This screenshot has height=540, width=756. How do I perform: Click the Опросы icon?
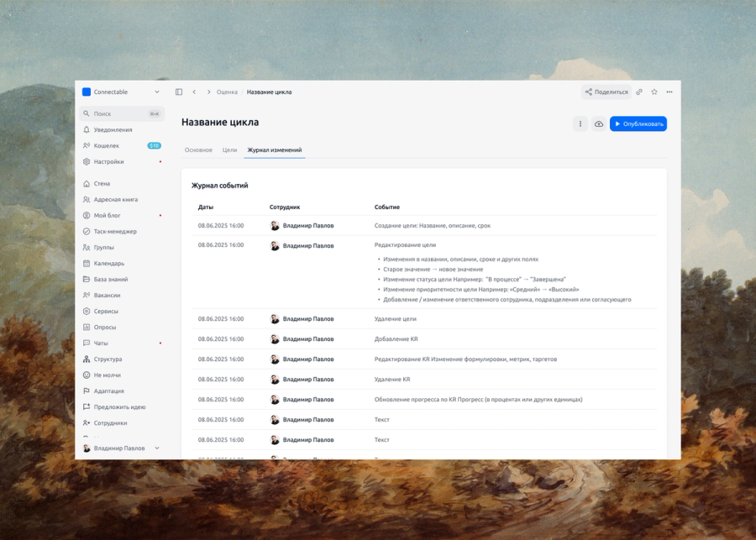(x=87, y=327)
